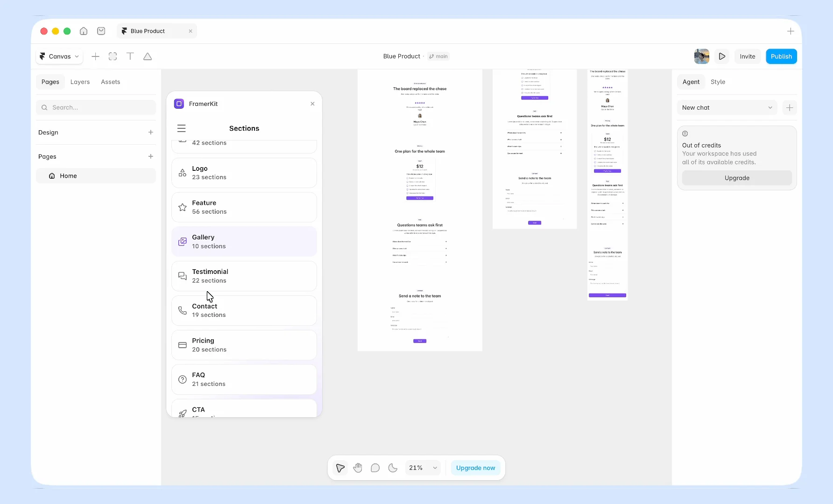The width and height of the screenshot is (833, 504).
Task: Select the triangle shape tool icon
Action: tap(148, 56)
